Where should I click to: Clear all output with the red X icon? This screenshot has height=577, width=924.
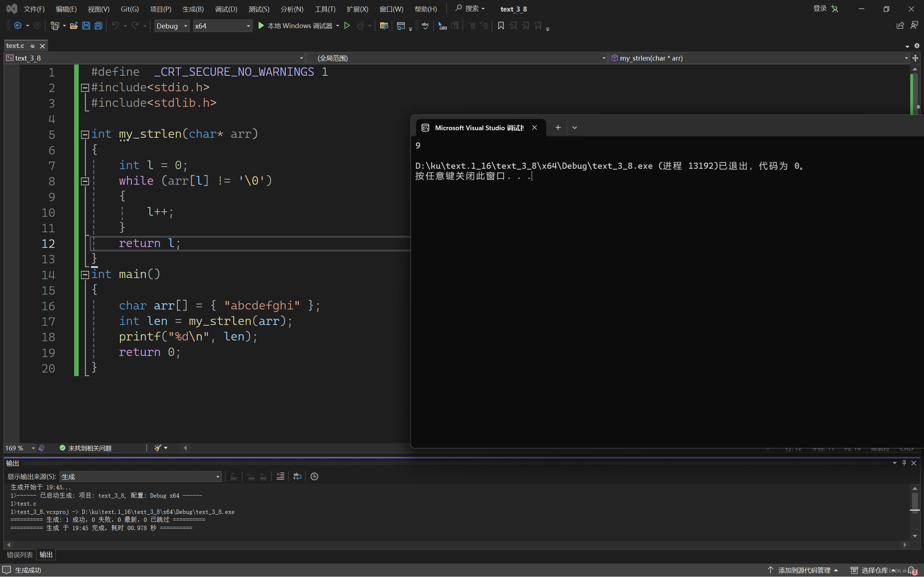tap(280, 476)
